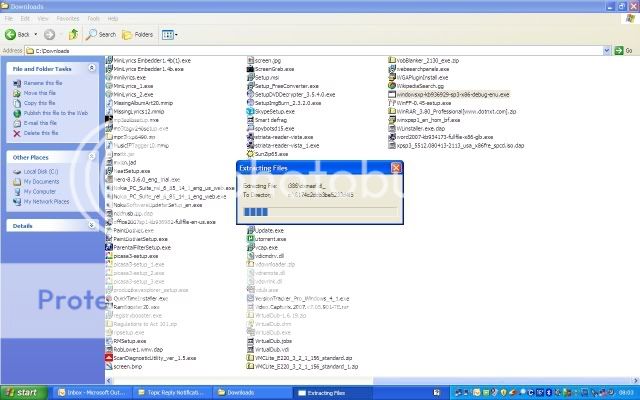Viewport: 640px width, 400px height.
Task: Click the Rename this file link
Action: pos(43,83)
